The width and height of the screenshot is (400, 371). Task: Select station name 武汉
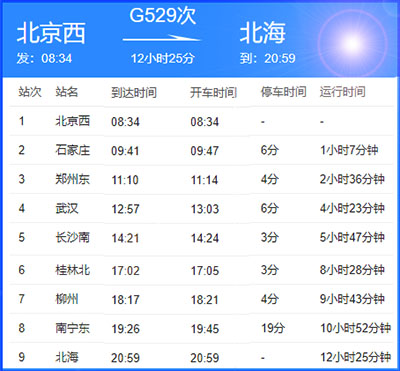(x=67, y=208)
